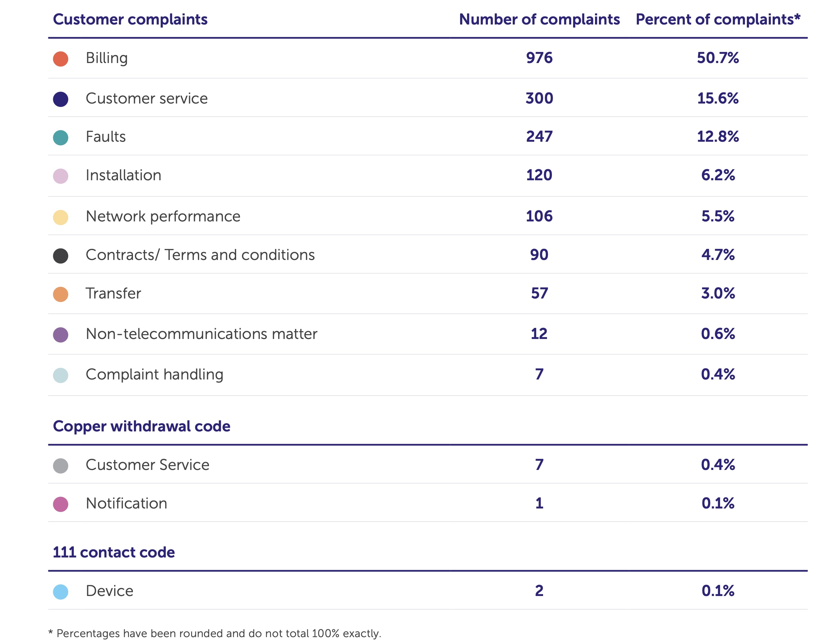
Task: Click the Network performance row label
Action: pyautogui.click(x=163, y=216)
